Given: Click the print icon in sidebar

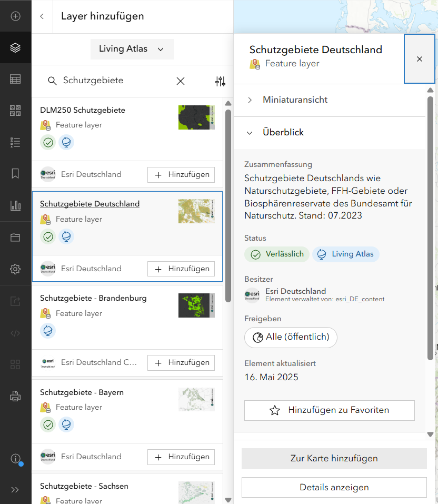Looking at the screenshot, I should [15, 396].
